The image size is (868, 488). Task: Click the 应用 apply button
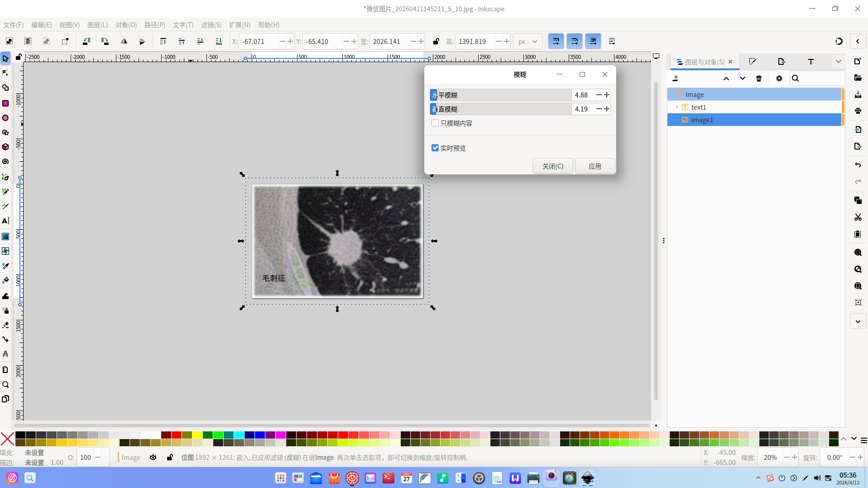point(595,166)
